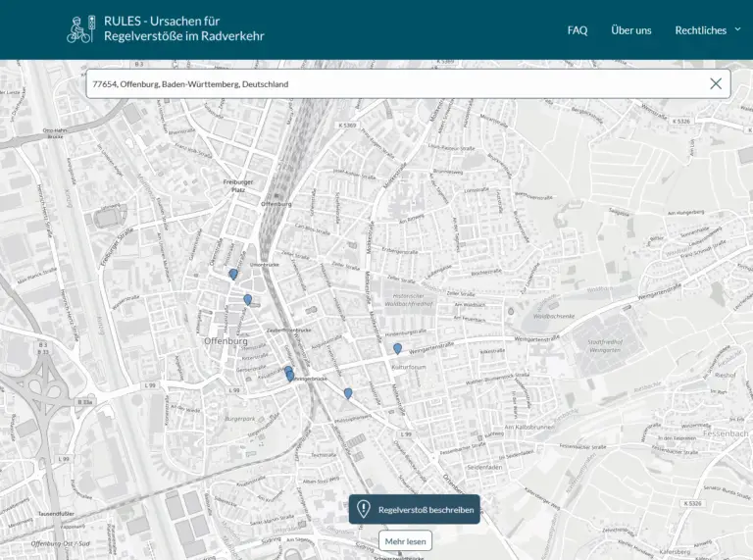Select the map marker left of Unionbrücke

tap(232, 274)
